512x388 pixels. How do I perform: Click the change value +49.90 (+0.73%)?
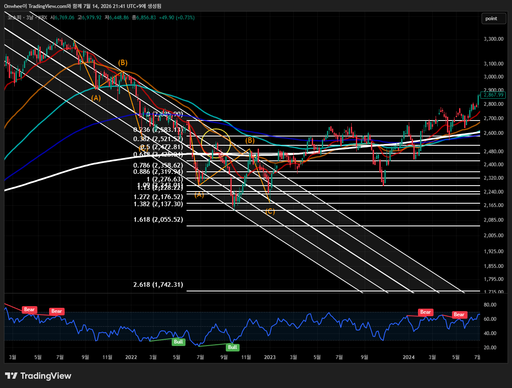(x=177, y=17)
